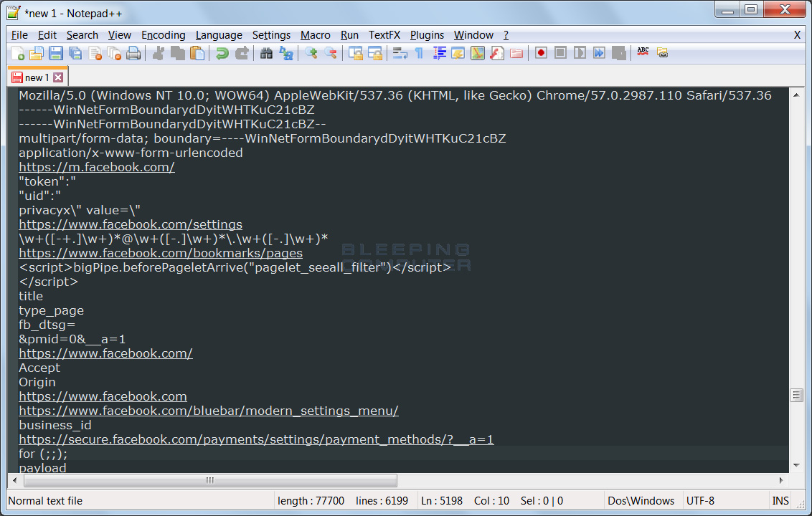Image resolution: width=812 pixels, height=516 pixels.
Task: Zoom out with magnifier minus icon
Action: pos(331,53)
